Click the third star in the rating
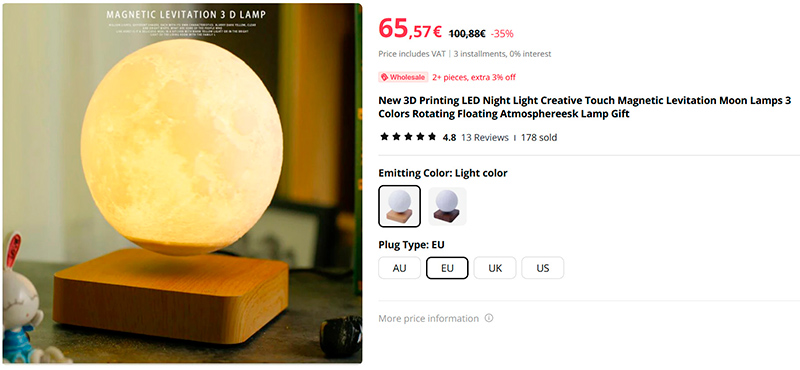This screenshot has height=370, width=800. (408, 137)
